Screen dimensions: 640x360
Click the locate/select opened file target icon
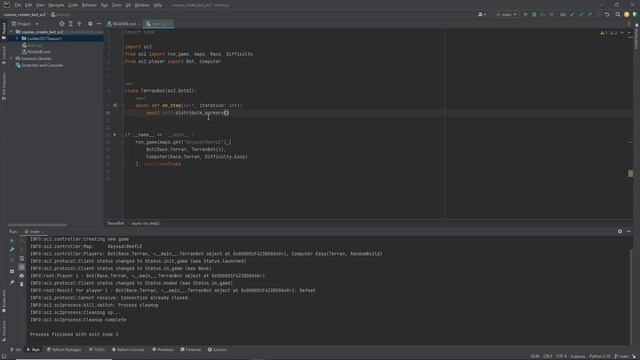coord(62,24)
